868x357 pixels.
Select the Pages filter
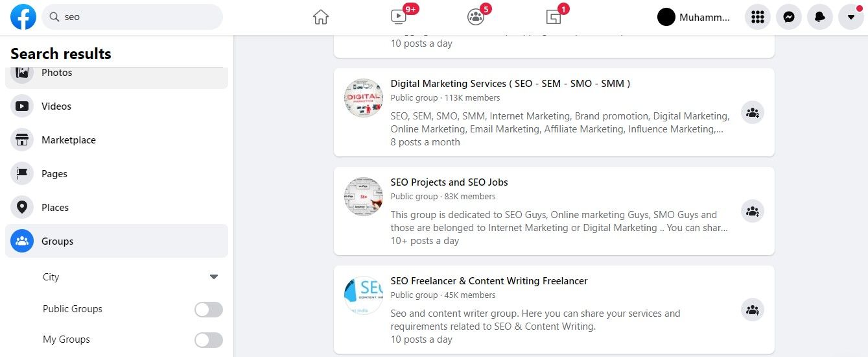pyautogui.click(x=117, y=173)
